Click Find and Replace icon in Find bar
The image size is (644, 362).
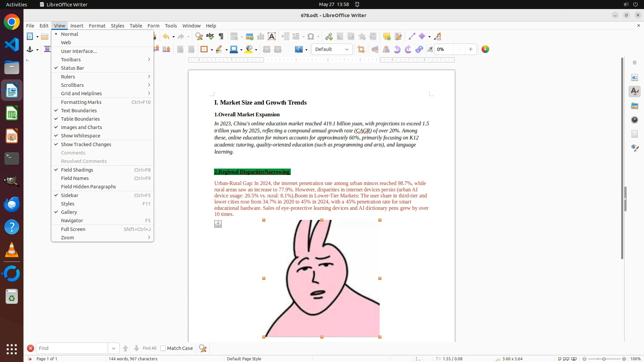(x=203, y=349)
